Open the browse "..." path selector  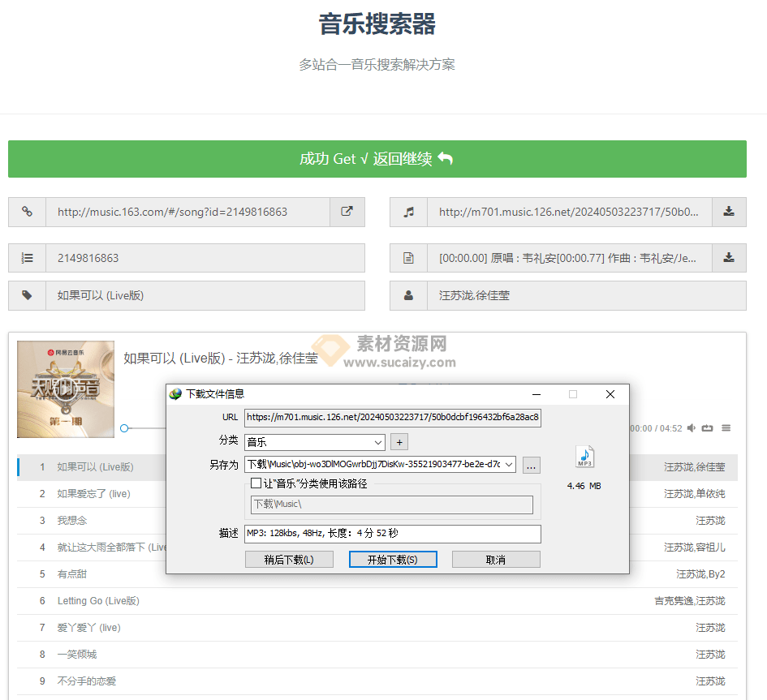click(531, 465)
